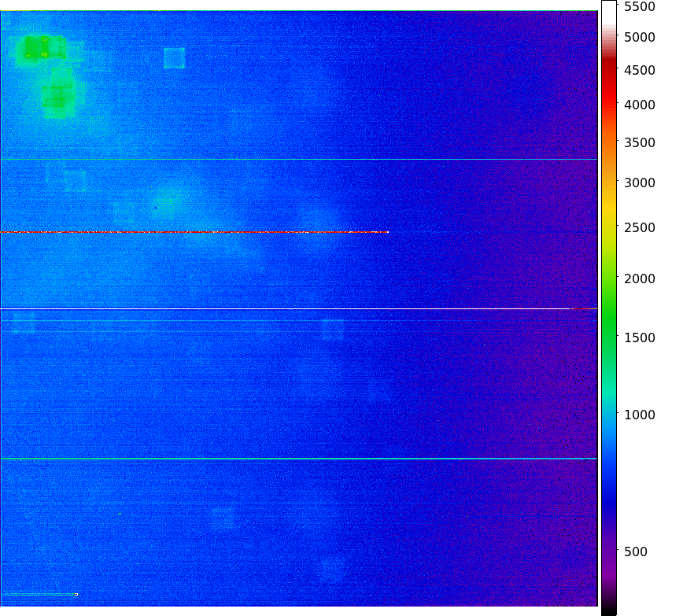Select the 500 colorbar tick label
This screenshot has width=683, height=616.
tap(636, 551)
